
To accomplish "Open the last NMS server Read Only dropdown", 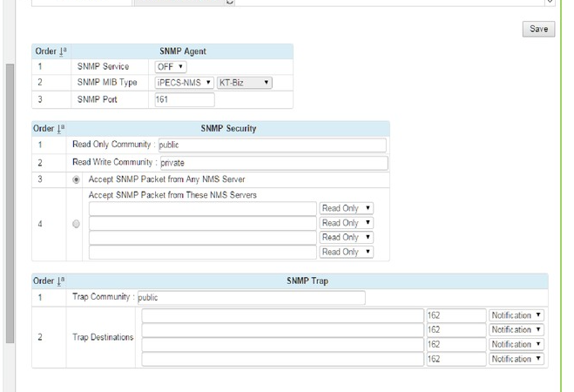I will point(347,252).
